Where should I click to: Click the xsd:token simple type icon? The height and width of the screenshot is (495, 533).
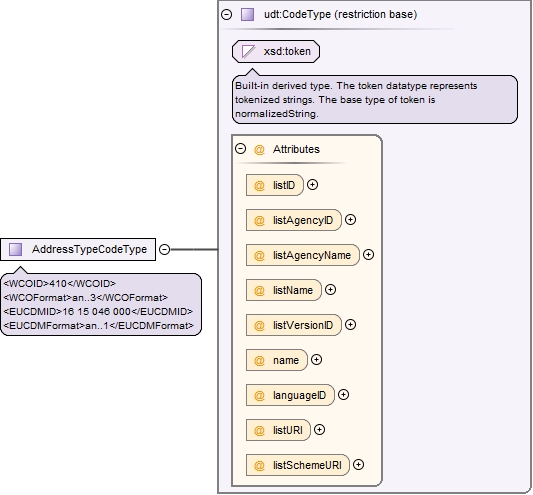(248, 52)
